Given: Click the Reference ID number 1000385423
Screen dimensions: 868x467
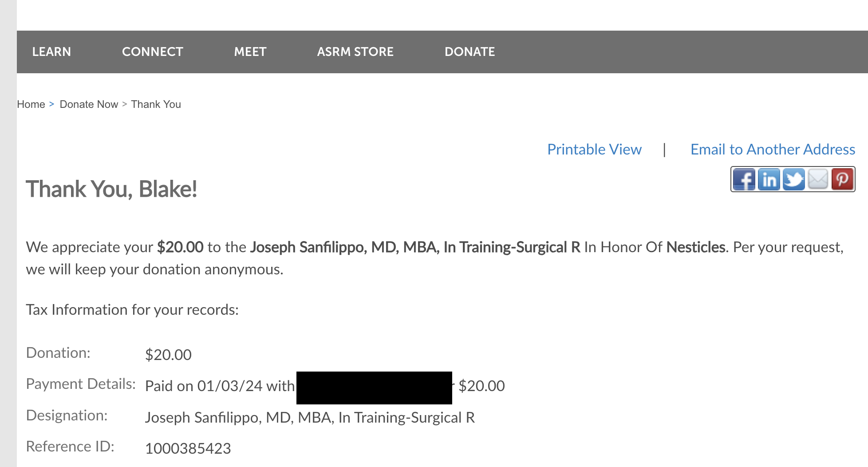Looking at the screenshot, I should coord(188,448).
